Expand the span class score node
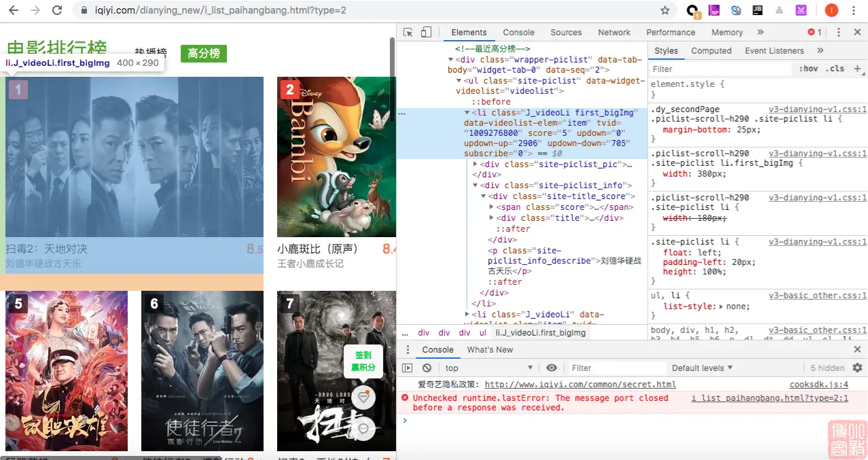 (x=492, y=207)
